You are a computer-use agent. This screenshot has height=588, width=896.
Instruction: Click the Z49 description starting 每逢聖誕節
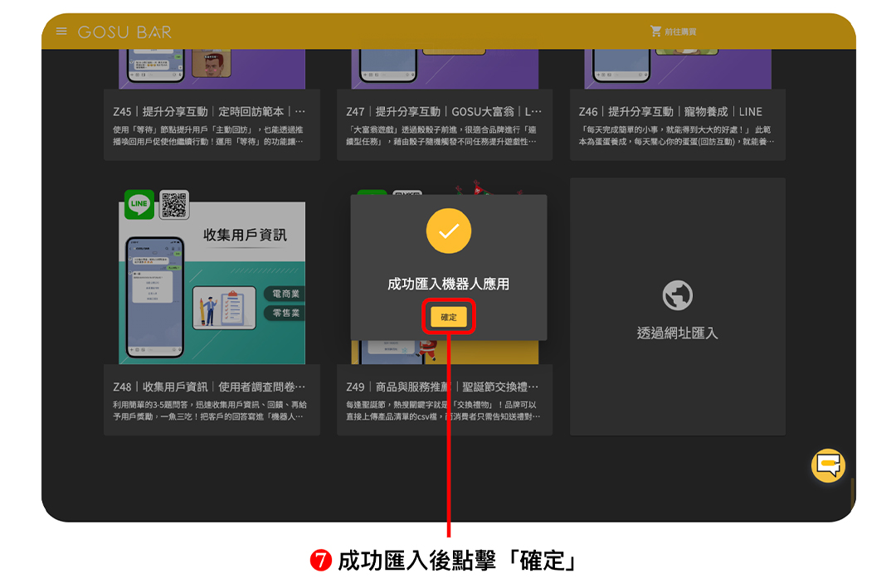pyautogui.click(x=443, y=411)
